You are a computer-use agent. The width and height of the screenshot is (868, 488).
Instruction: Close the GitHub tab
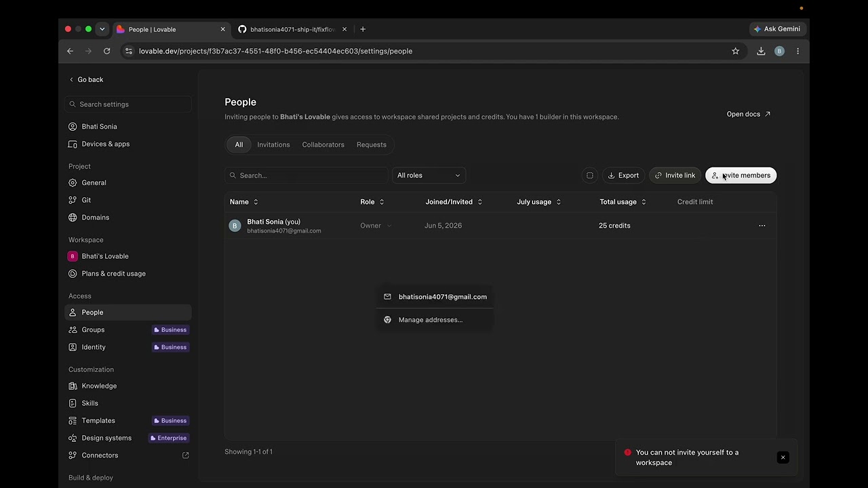[x=344, y=29]
